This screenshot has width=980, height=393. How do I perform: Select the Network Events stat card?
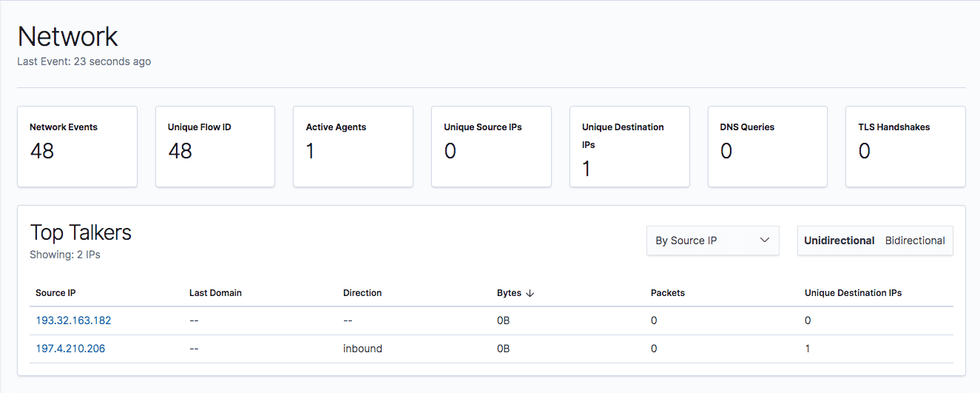pyautogui.click(x=78, y=147)
